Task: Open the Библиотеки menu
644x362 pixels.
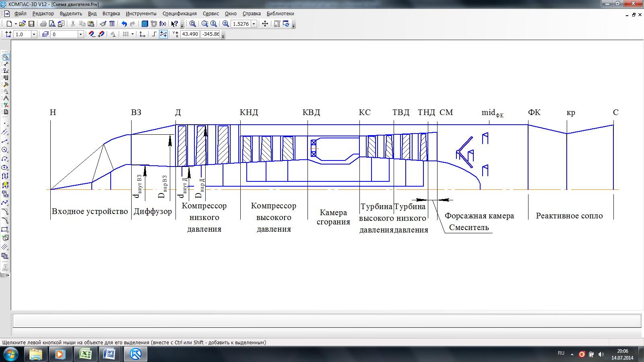Action: pos(280,13)
